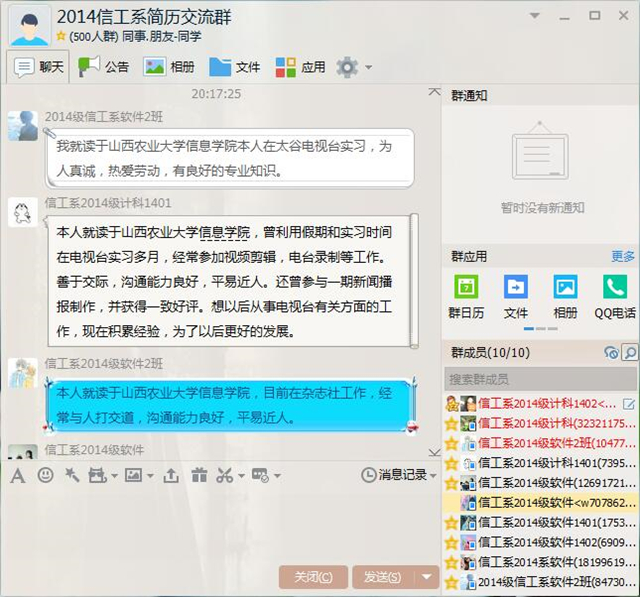640x597 pixels.
Task: Select member 信工系2014级计科(32321175
Action: pos(540,424)
